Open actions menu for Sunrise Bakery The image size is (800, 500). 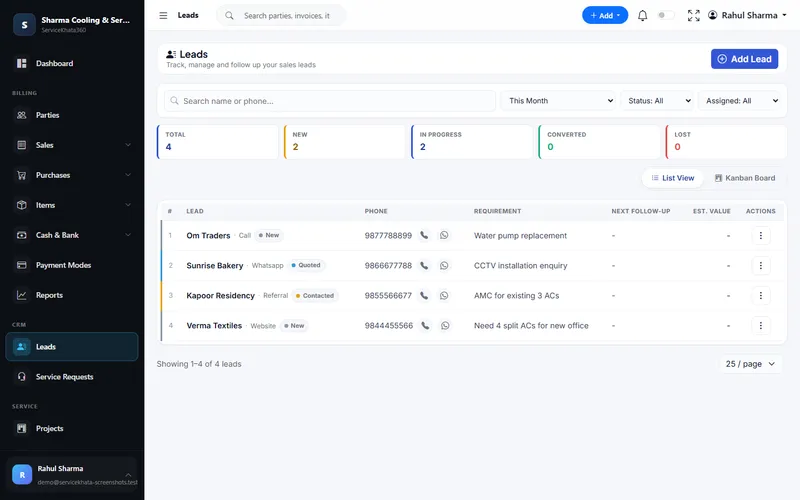(761, 265)
